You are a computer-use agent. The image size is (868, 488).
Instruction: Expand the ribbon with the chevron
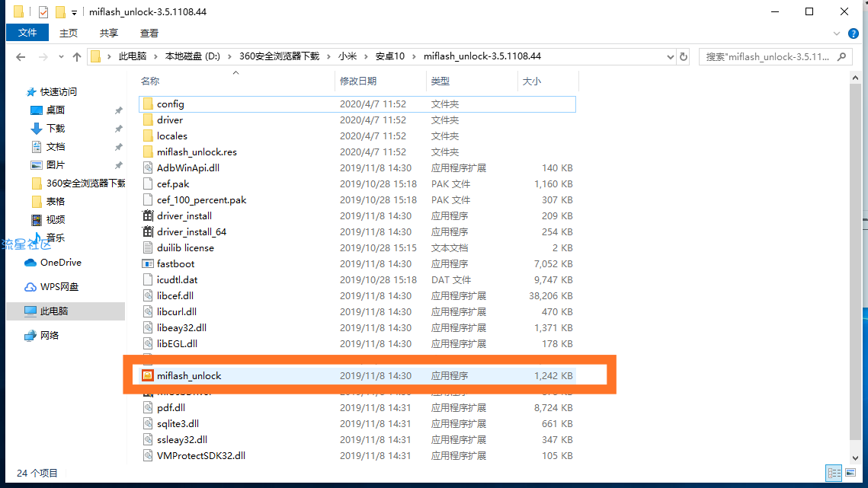click(837, 33)
